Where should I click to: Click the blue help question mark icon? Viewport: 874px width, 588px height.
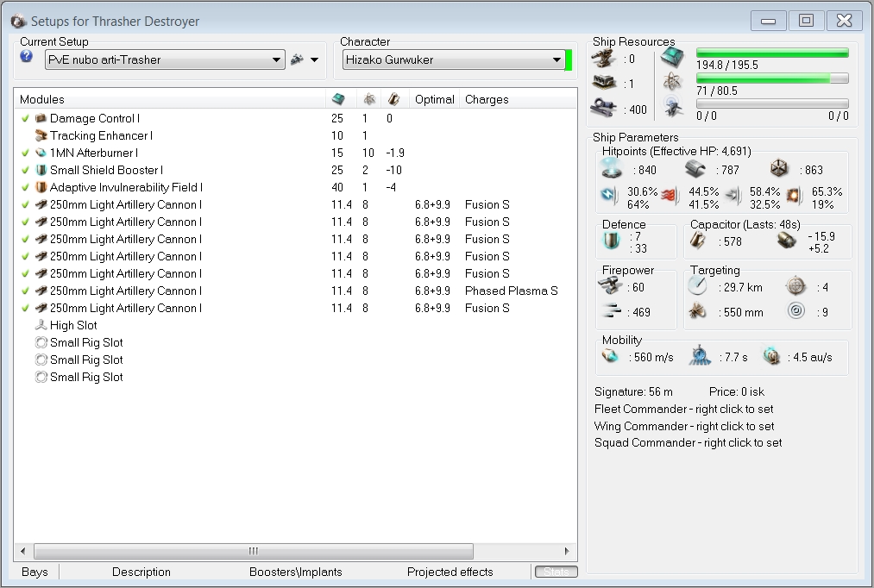point(26,56)
